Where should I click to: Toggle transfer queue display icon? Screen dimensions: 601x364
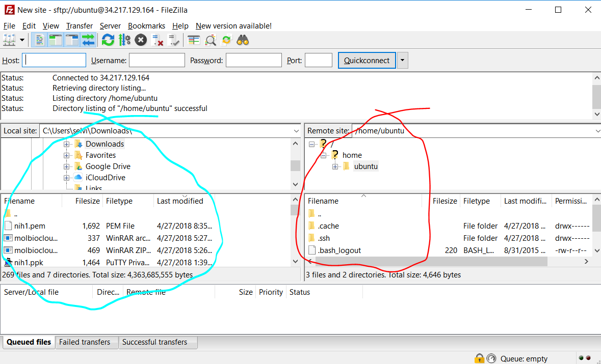click(88, 40)
